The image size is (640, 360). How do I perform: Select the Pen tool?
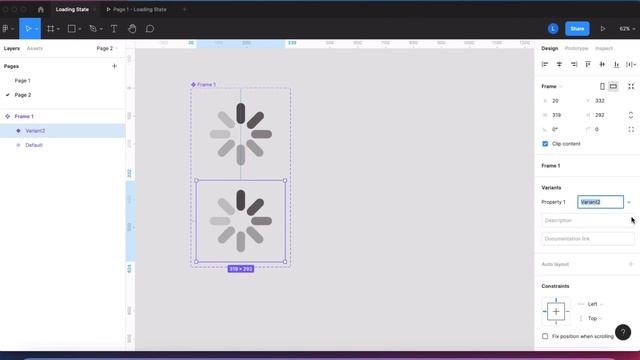pos(93,29)
